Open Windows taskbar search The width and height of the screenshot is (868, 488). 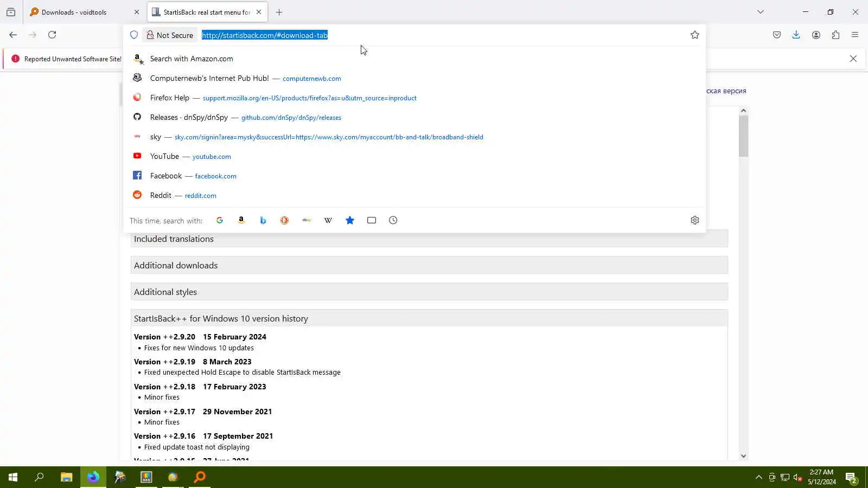(x=39, y=477)
